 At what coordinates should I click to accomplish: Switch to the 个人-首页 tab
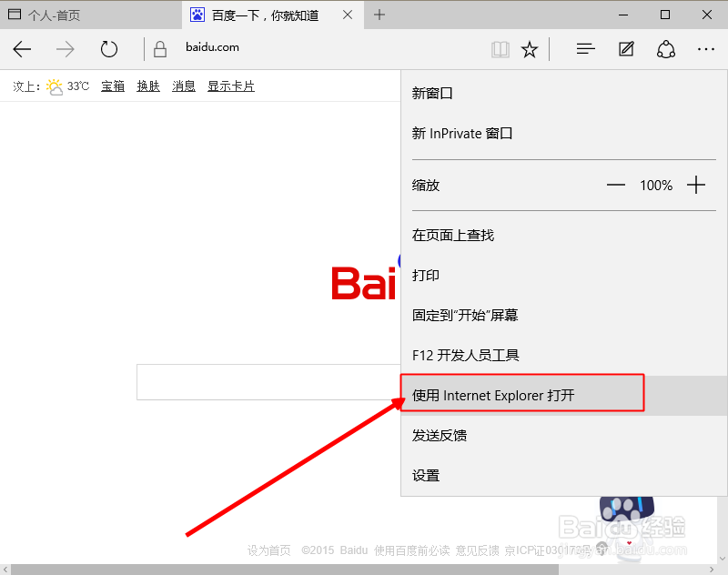click(91, 15)
